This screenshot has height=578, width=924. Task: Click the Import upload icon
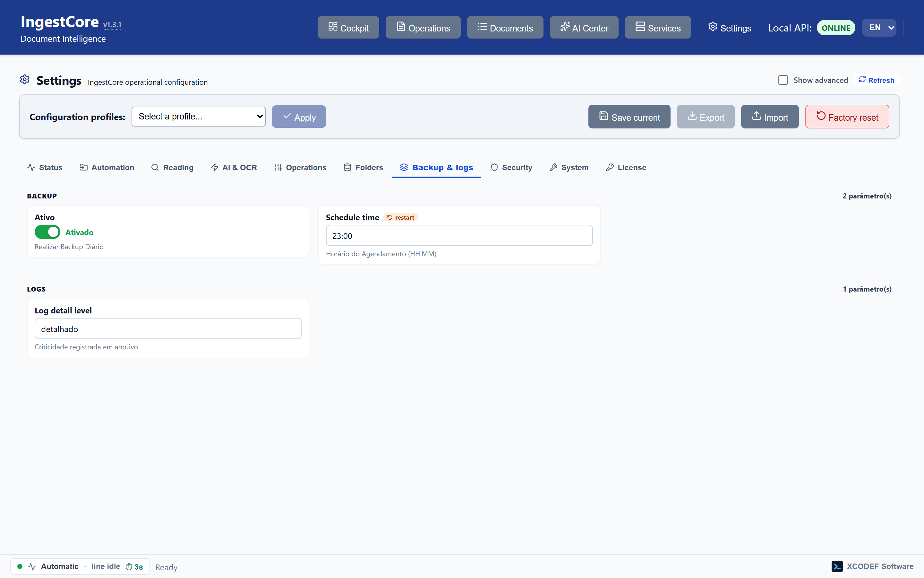[756, 116]
